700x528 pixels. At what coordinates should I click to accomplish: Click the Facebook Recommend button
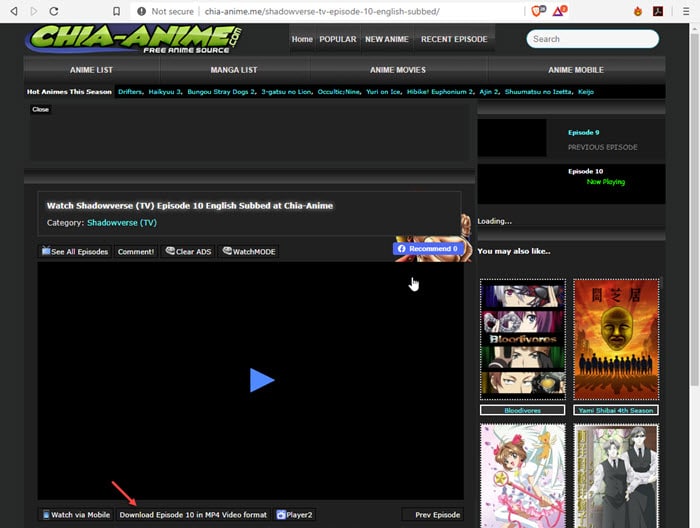tap(429, 249)
